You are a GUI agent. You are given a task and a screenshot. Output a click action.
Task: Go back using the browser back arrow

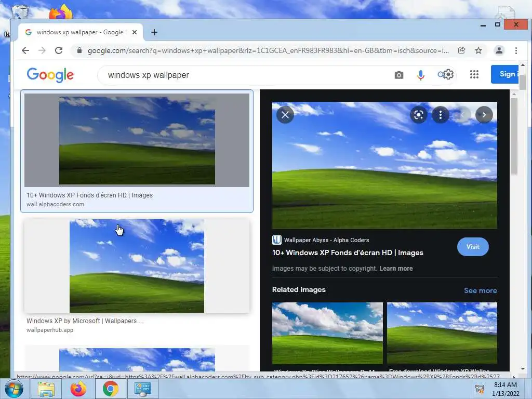tap(25, 50)
